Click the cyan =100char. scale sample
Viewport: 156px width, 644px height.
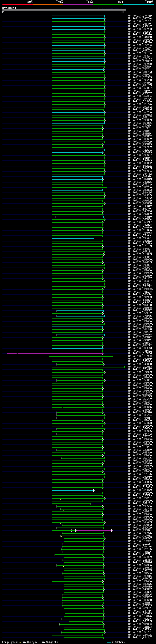pos(109,642)
